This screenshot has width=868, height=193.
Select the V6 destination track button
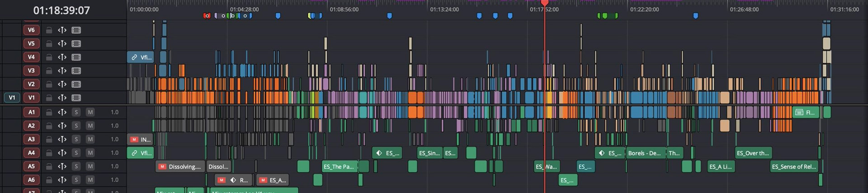click(x=31, y=30)
